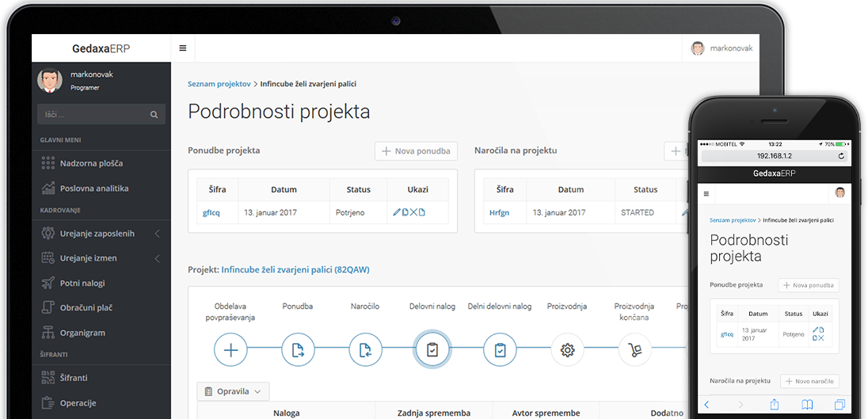Select the Proizvodnja končana cart icon
Screen dimensions: 868x419
point(634,349)
